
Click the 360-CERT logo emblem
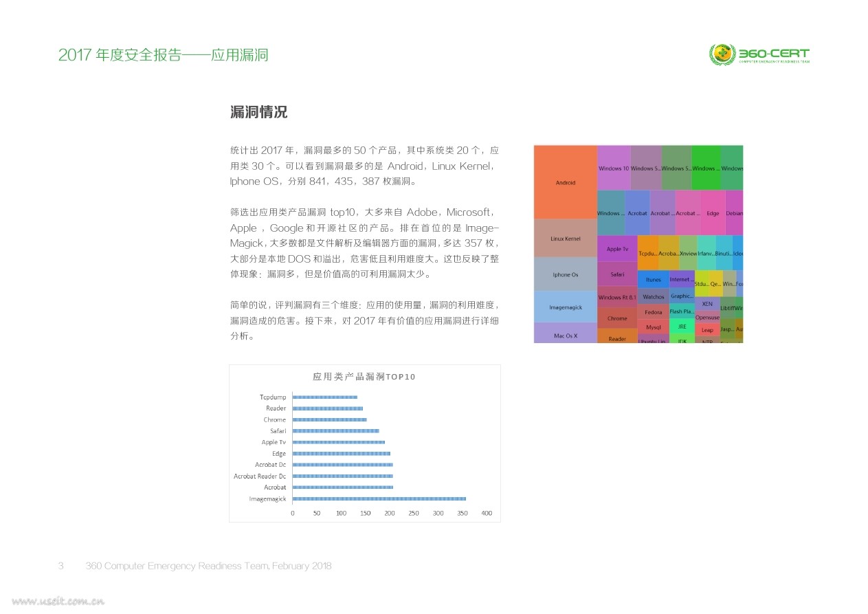[722, 55]
